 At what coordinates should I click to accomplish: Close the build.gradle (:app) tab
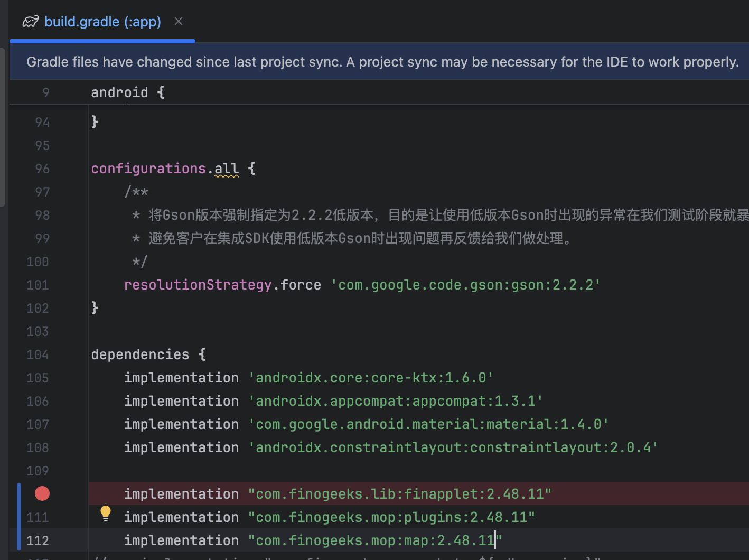[x=179, y=21]
